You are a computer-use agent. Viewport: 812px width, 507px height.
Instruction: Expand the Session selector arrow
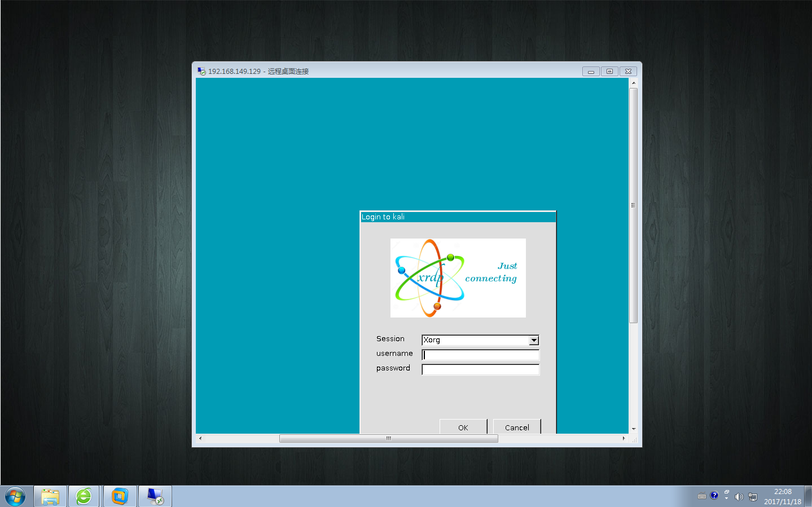533,340
